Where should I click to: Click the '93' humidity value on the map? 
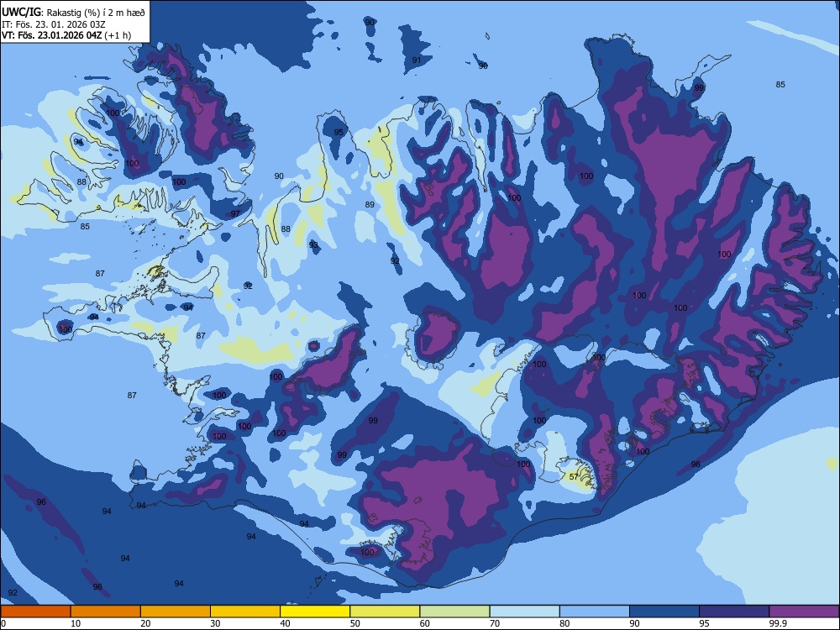point(313,244)
